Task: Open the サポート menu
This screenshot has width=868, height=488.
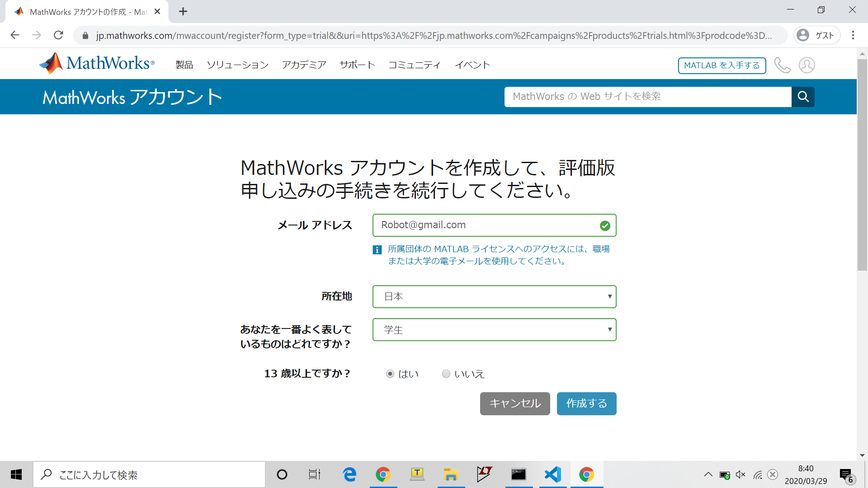Action: [357, 65]
